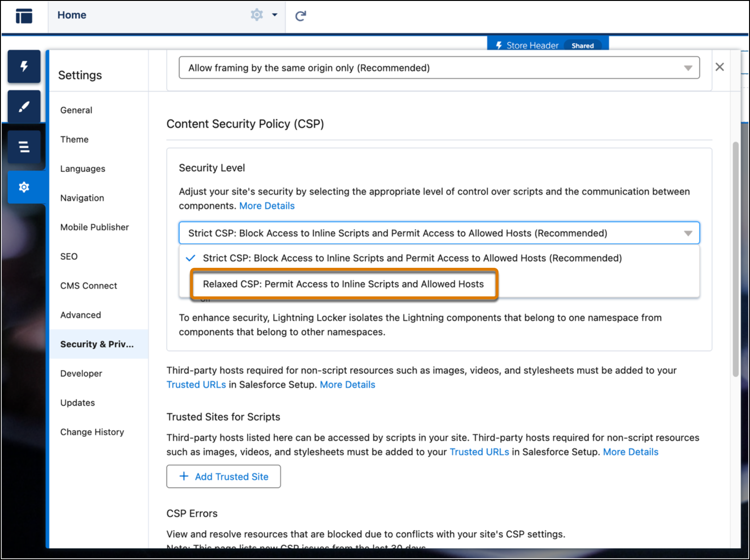
Task: Click the CSP Errors heading
Action: [192, 513]
